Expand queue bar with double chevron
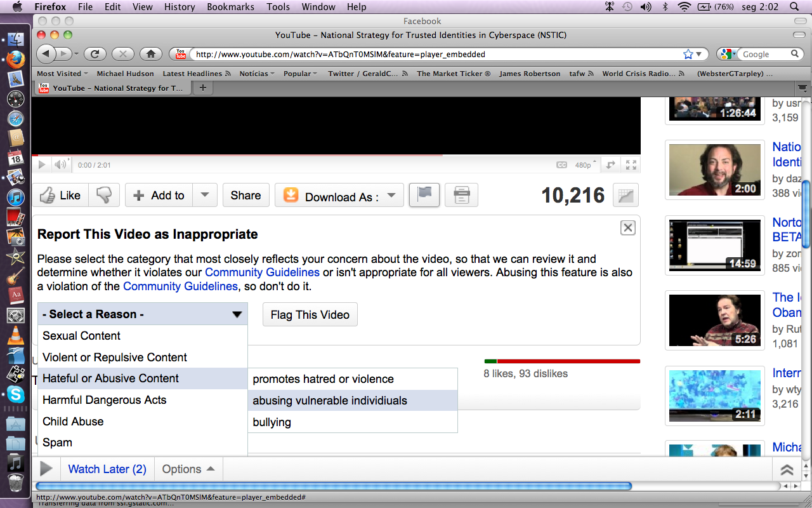Viewport: 812px width, 508px height. 787,470
